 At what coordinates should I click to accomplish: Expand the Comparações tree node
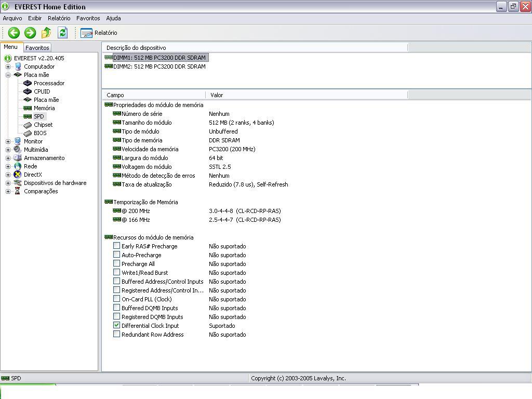(8, 191)
